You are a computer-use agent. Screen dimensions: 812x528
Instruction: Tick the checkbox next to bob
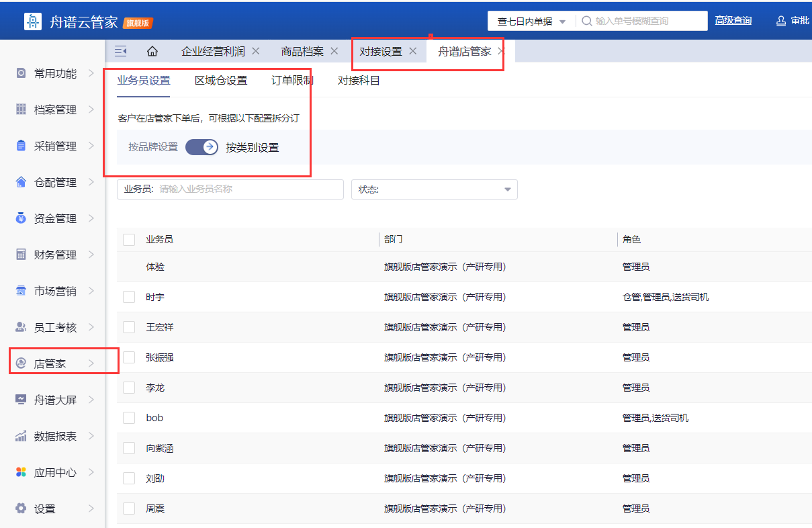coord(129,418)
